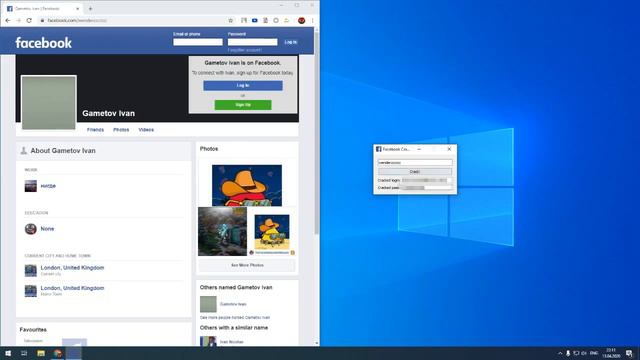640x360 pixels.
Task: Bookmark this page with the star icon
Action: tap(231, 20)
